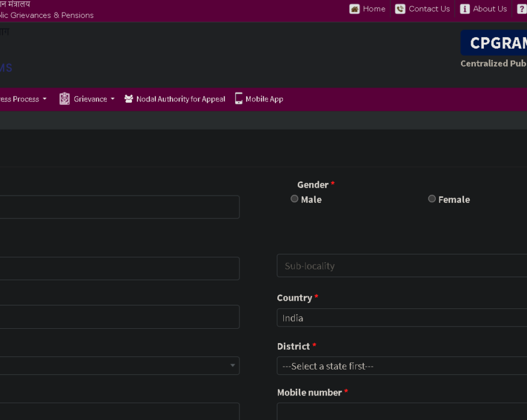Click the Grievance clipboard icon
The height and width of the screenshot is (420, 527).
(x=65, y=99)
